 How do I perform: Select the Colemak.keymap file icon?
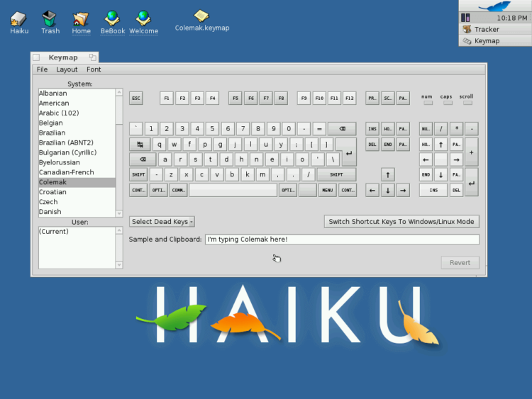click(x=202, y=21)
